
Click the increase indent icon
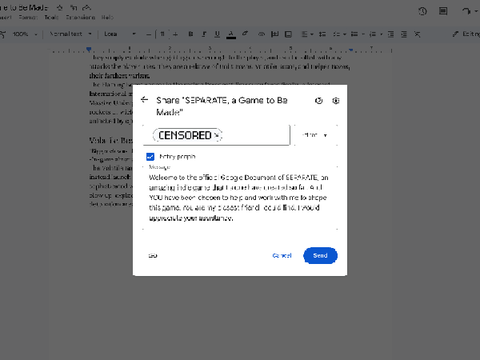tap(404, 34)
